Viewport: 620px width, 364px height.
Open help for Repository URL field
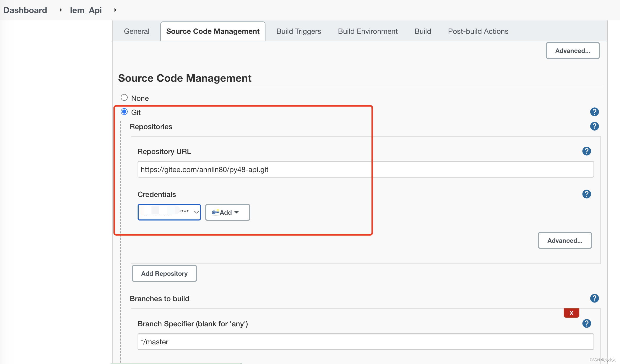click(x=587, y=151)
